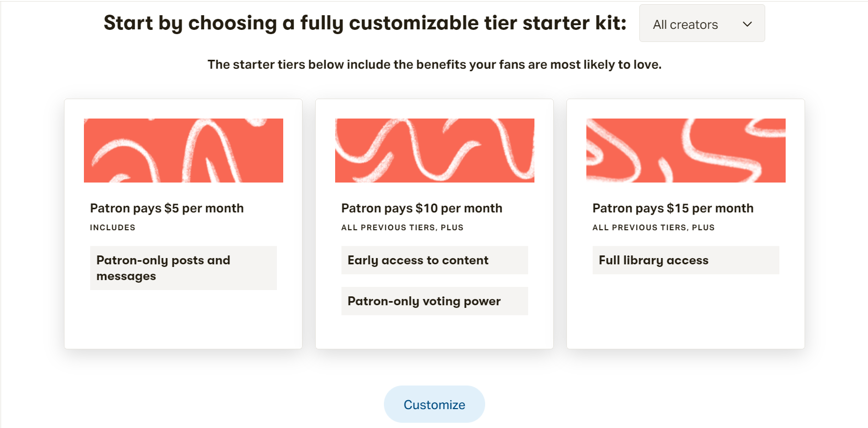The width and height of the screenshot is (868, 428).
Task: Select the $10 per month tier banner image
Action: (435, 151)
